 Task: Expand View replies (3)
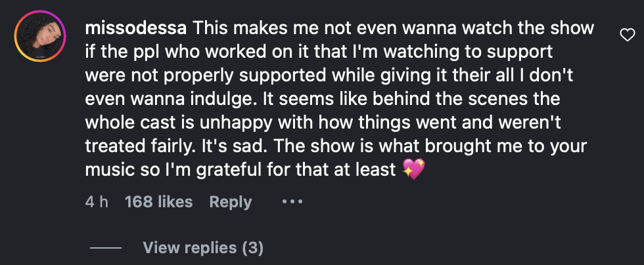click(x=202, y=248)
